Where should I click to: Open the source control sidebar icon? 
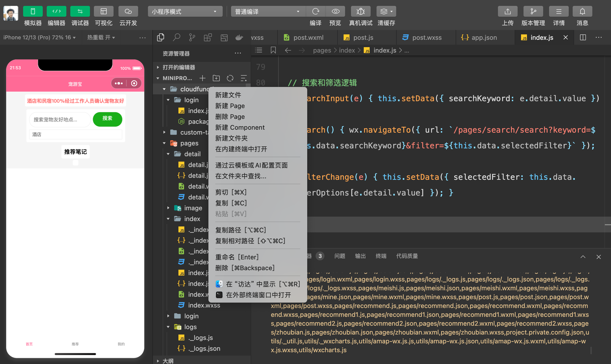[192, 38]
